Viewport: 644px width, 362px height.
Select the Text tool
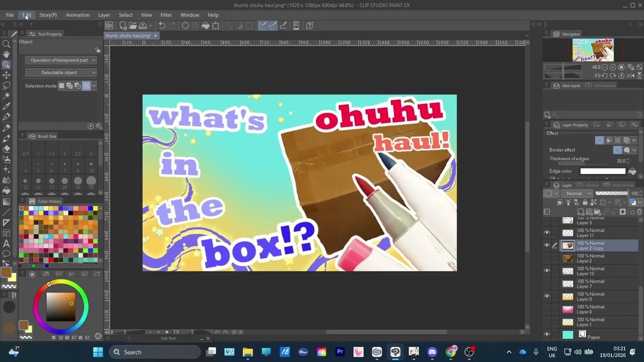coord(7,243)
